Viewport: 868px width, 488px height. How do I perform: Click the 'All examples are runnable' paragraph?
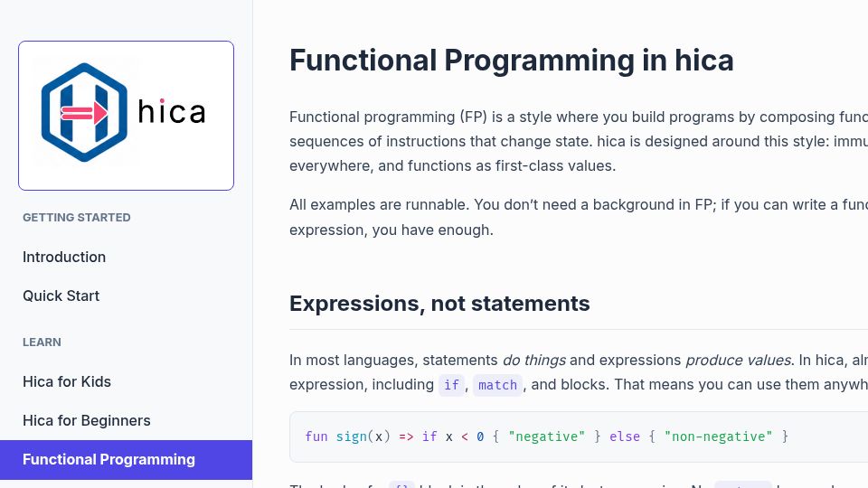(579, 217)
